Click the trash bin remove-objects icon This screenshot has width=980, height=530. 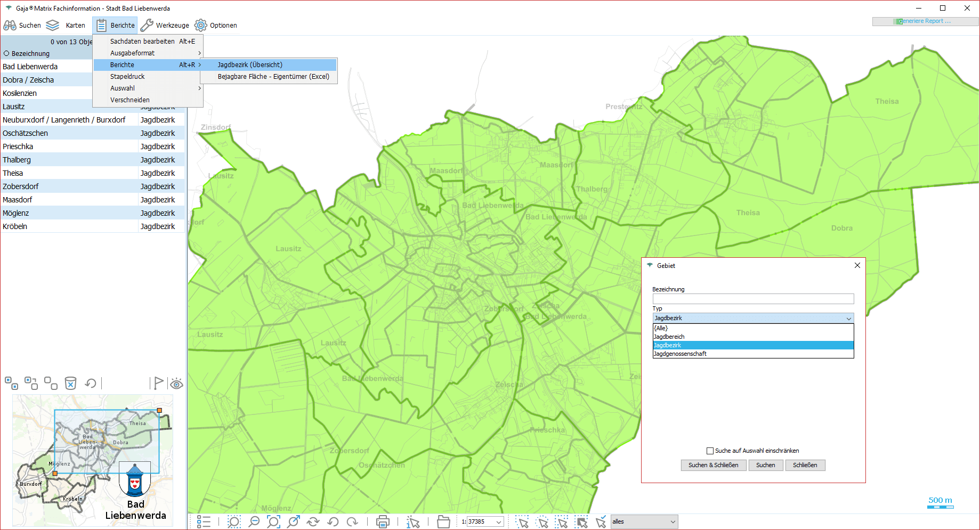click(x=70, y=384)
